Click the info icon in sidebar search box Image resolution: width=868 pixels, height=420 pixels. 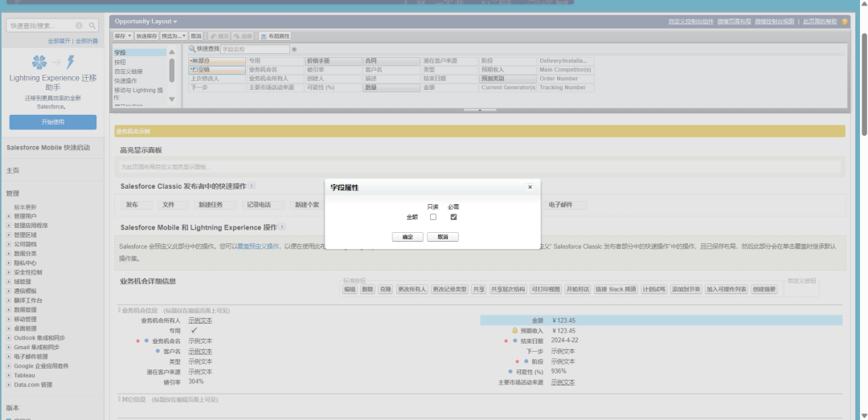[x=79, y=26]
